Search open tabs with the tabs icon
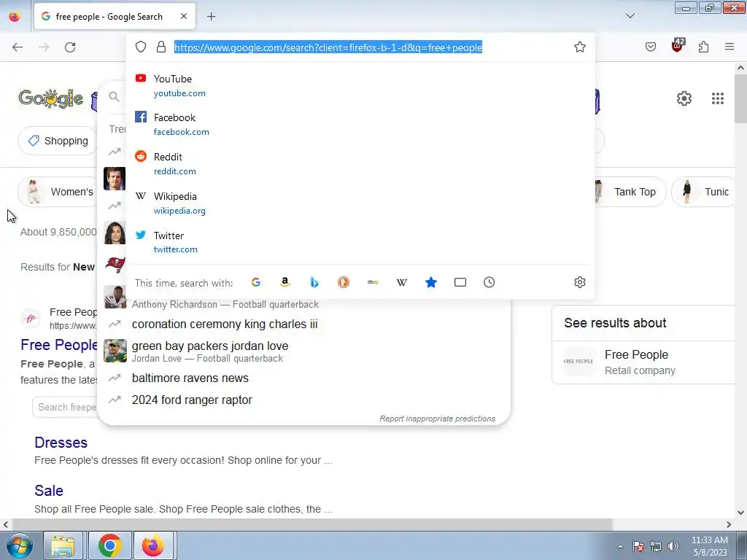 [460, 282]
